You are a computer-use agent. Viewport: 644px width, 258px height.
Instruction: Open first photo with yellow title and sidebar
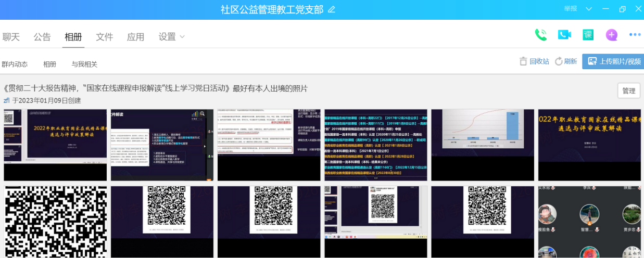[x=55, y=145]
